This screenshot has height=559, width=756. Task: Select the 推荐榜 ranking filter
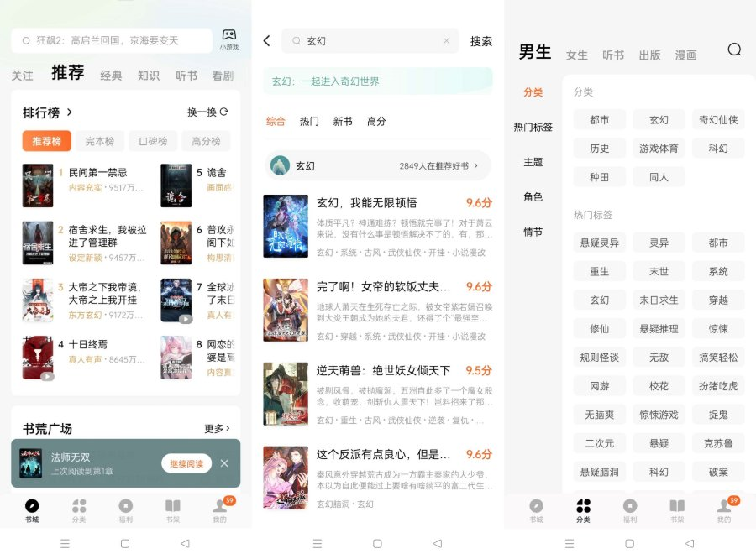[47, 141]
